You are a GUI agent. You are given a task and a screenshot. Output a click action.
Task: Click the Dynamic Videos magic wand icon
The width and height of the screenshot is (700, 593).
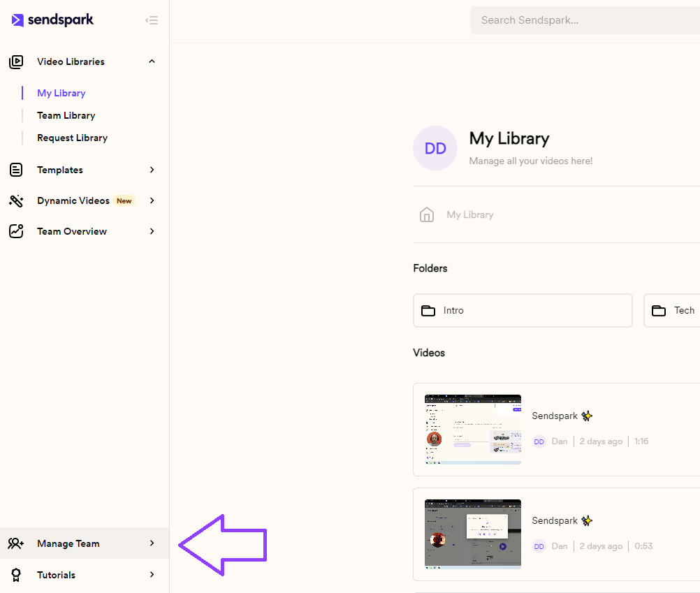[x=16, y=200]
